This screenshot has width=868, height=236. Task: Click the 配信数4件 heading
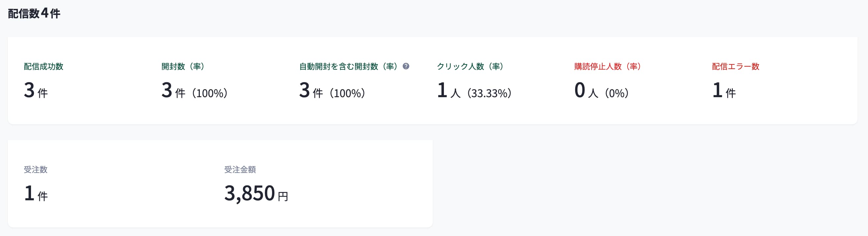click(x=34, y=14)
